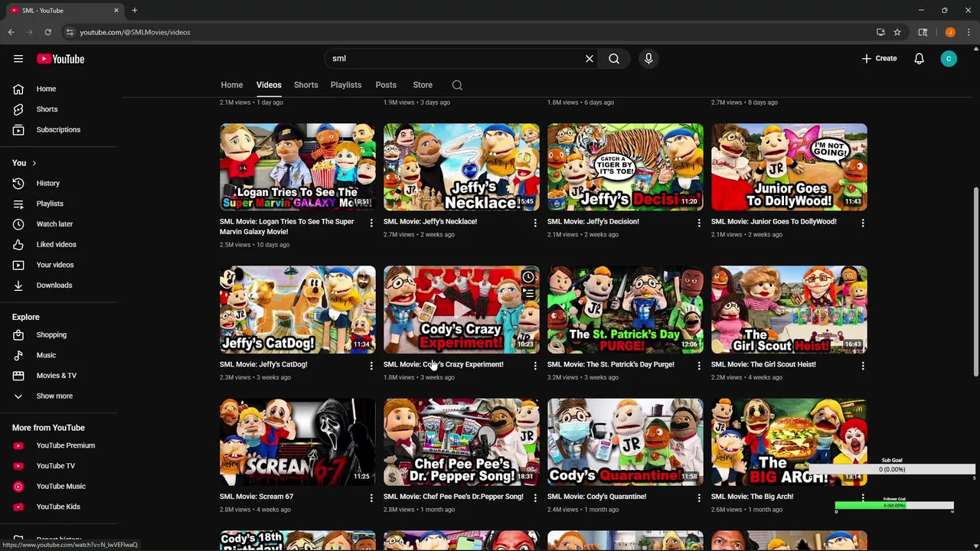Open a new browser tab
Screen dimensions: 980x551
tap(134, 10)
